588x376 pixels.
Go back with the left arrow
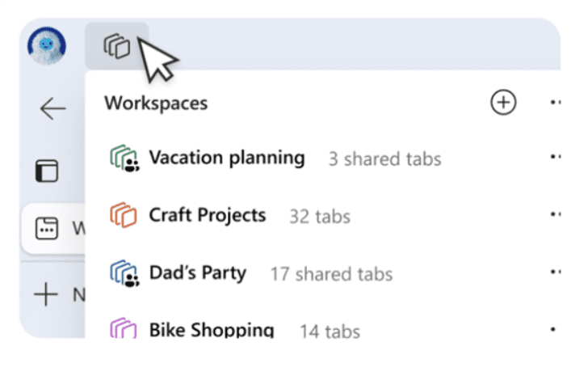pos(52,108)
